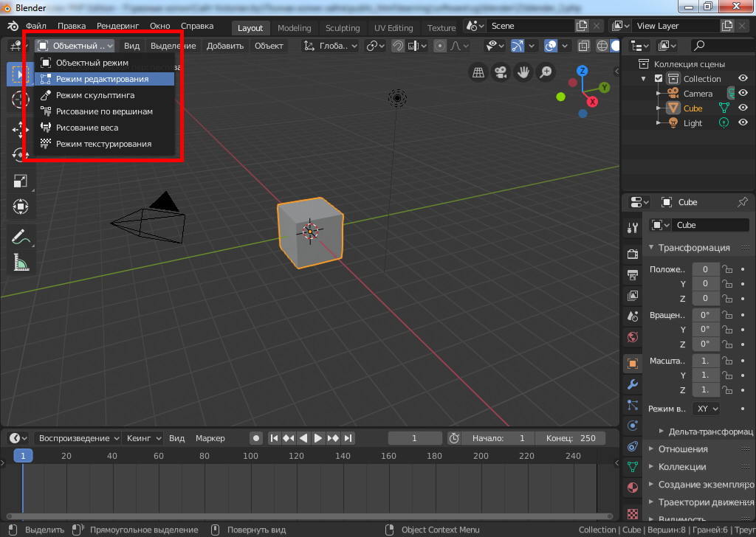Open the Воспроизведение dropdown in timeline
Image resolution: width=756 pixels, height=537 pixels.
click(x=78, y=438)
